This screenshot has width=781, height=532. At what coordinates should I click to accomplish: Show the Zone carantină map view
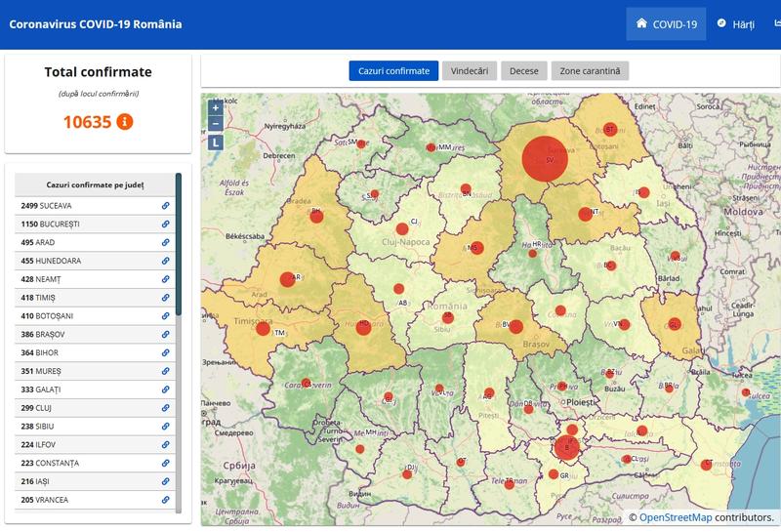(x=590, y=71)
